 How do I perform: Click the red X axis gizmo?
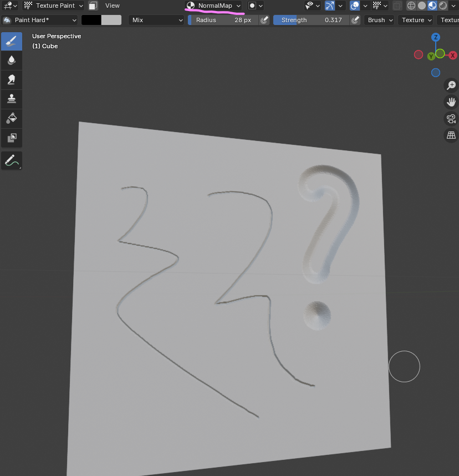[x=453, y=55]
